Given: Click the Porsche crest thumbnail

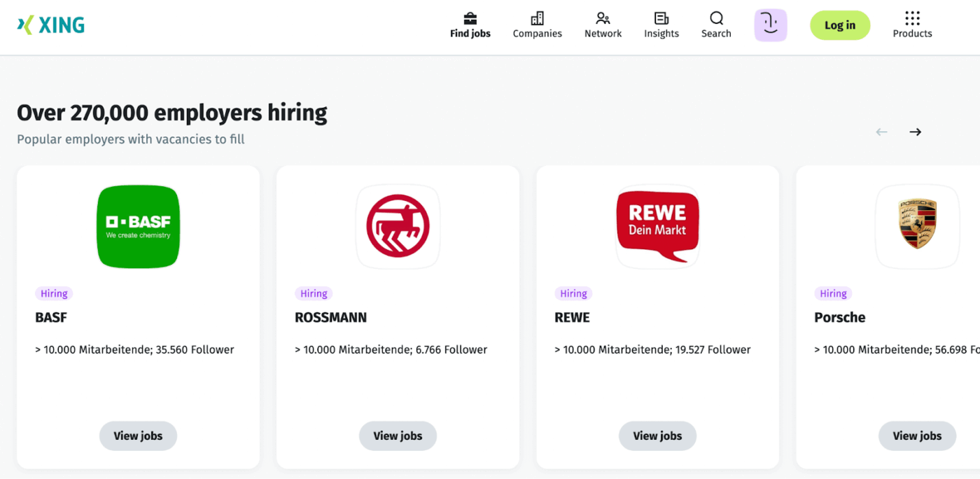Looking at the screenshot, I should coord(917,225).
